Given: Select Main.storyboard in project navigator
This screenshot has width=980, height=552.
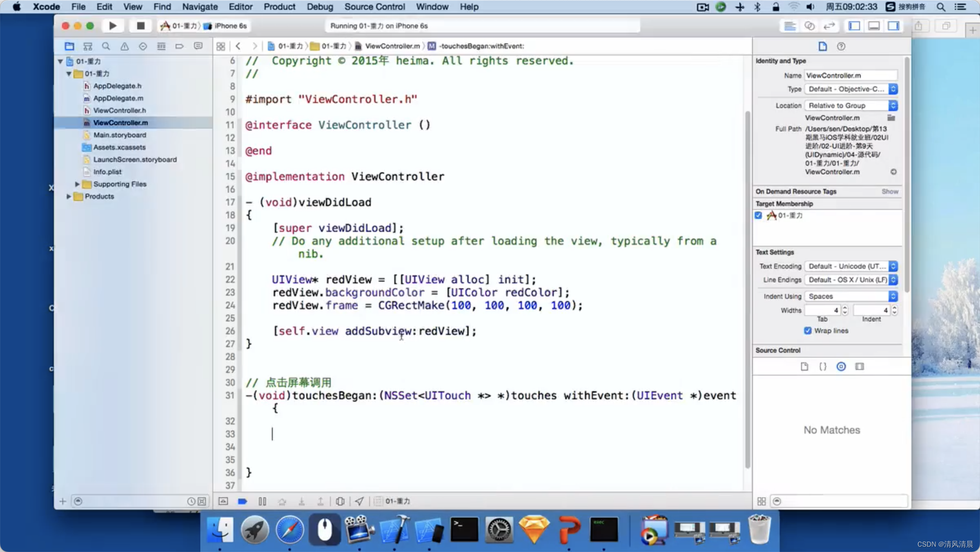Looking at the screenshot, I should [x=120, y=135].
